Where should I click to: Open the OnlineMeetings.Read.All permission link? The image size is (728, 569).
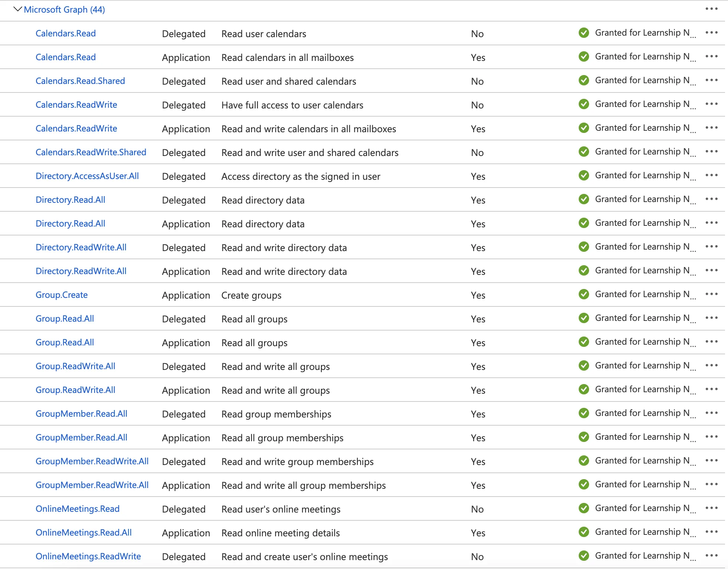click(x=84, y=533)
